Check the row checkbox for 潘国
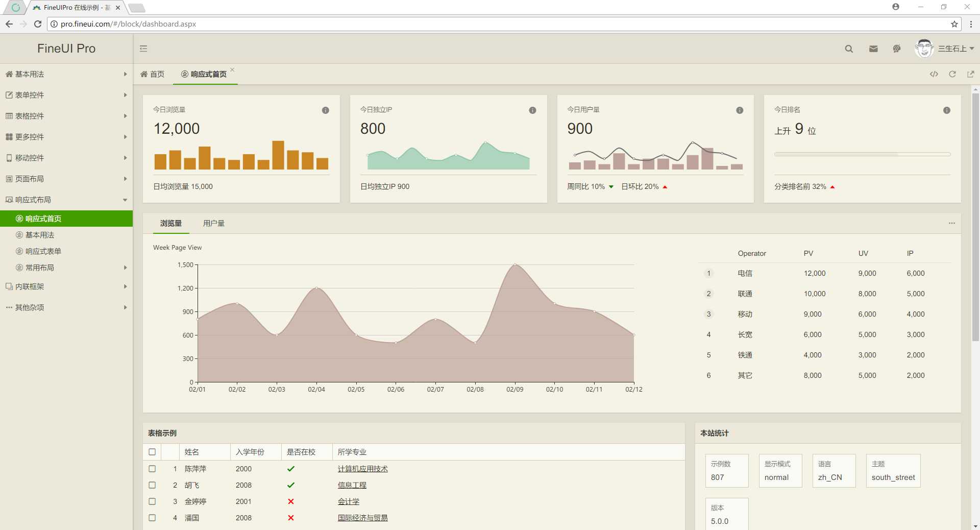Viewport: 980px width, 530px height. tap(152, 518)
